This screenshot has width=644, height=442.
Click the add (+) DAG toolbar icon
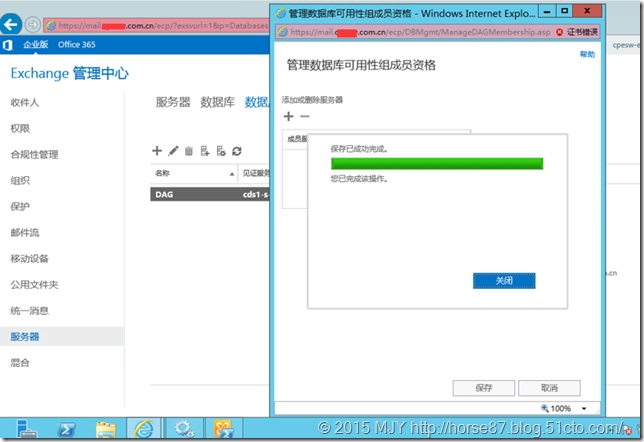coord(157,151)
